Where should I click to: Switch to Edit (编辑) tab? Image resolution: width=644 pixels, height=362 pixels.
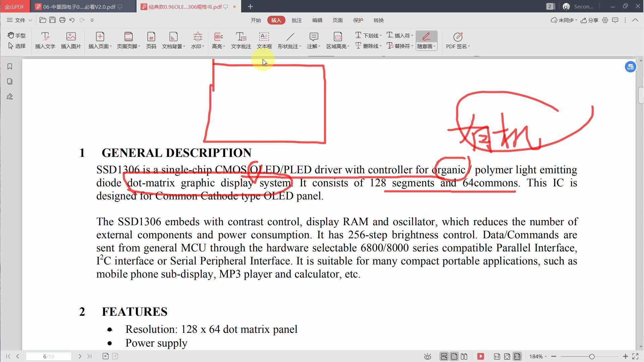click(317, 20)
